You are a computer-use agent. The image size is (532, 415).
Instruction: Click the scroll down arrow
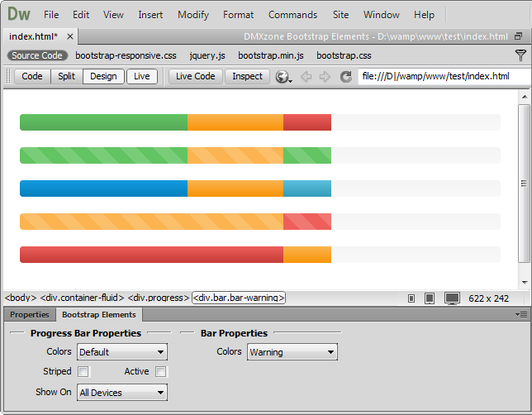click(x=525, y=282)
